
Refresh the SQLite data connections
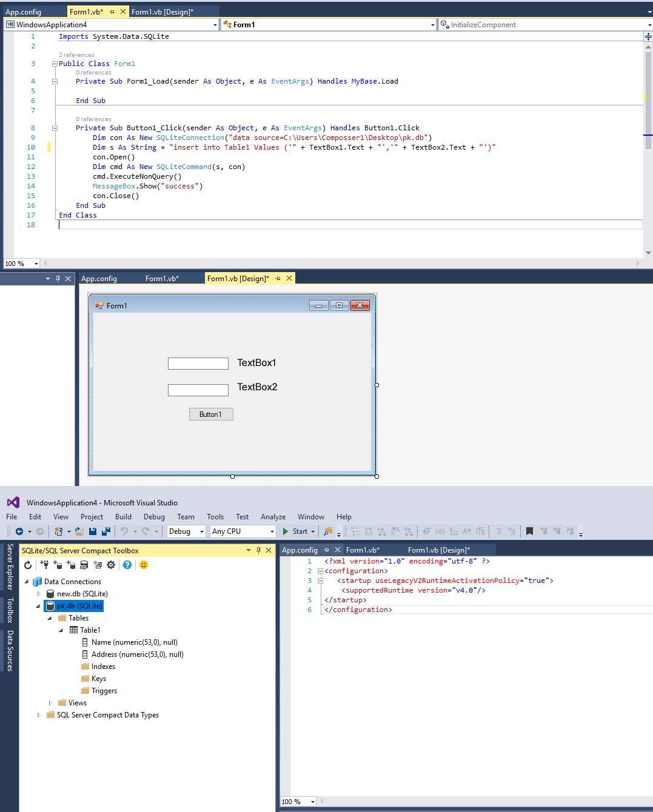tap(27, 565)
